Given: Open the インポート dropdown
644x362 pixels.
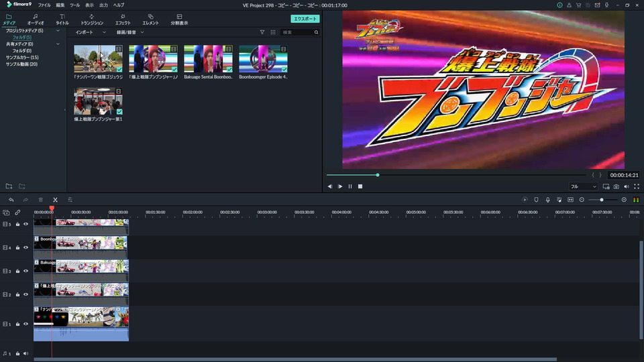Looking at the screenshot, I should [91, 32].
